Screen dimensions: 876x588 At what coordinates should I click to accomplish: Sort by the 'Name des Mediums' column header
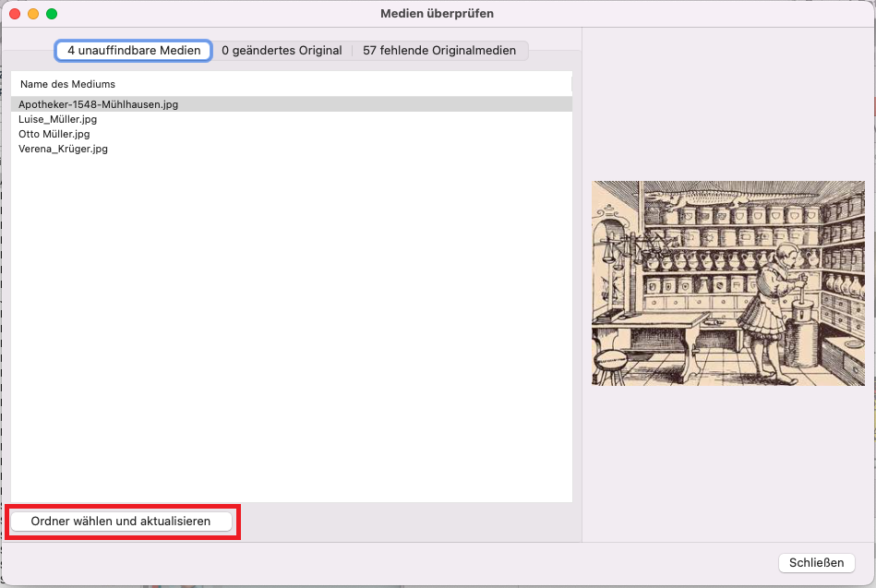coord(67,84)
